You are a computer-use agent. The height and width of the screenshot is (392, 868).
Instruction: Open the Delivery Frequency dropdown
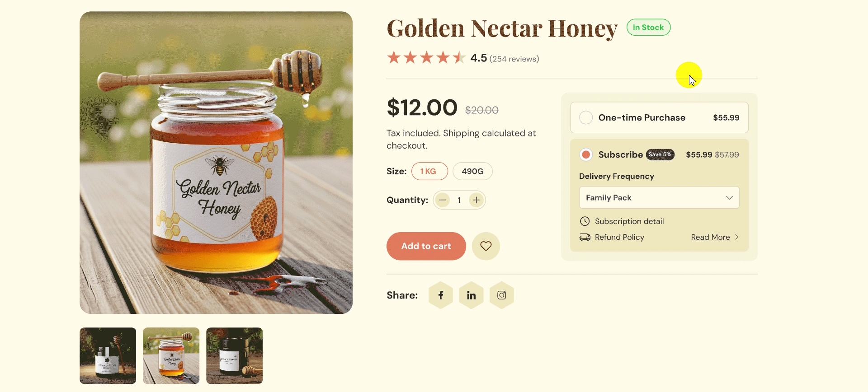tap(659, 197)
